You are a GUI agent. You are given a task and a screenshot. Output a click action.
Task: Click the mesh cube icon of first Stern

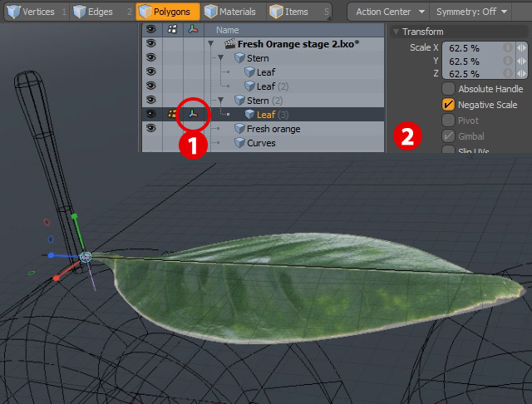239,58
